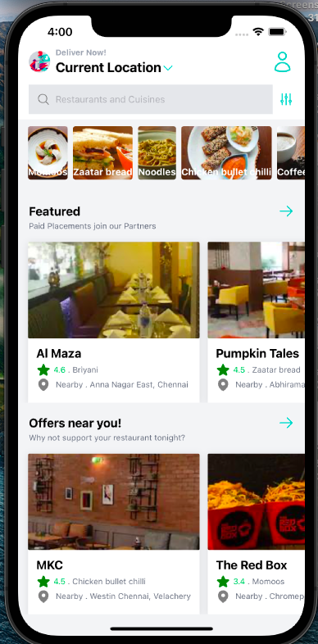Image resolution: width=318 pixels, height=644 pixels.
Task: Click MKC's location pin icon
Action: point(43,596)
